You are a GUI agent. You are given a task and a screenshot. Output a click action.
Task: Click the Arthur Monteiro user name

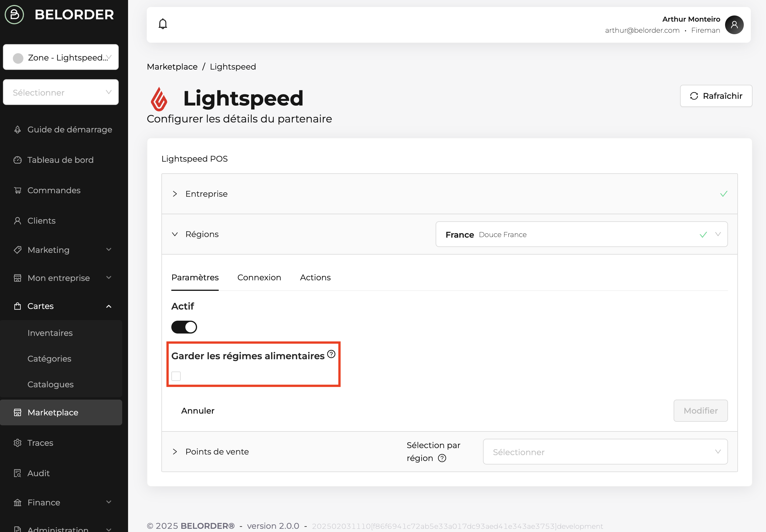coord(691,19)
